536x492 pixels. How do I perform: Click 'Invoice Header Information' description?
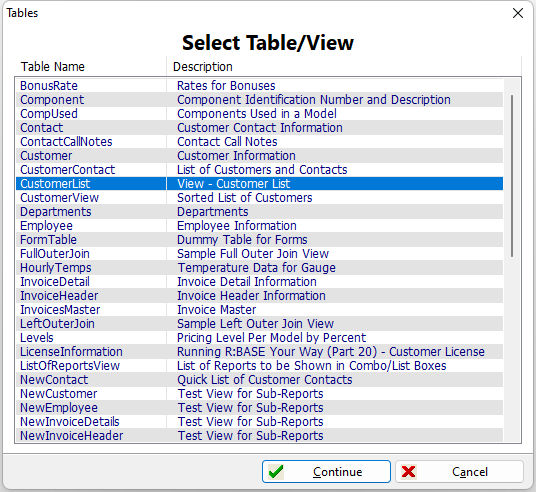tap(251, 296)
